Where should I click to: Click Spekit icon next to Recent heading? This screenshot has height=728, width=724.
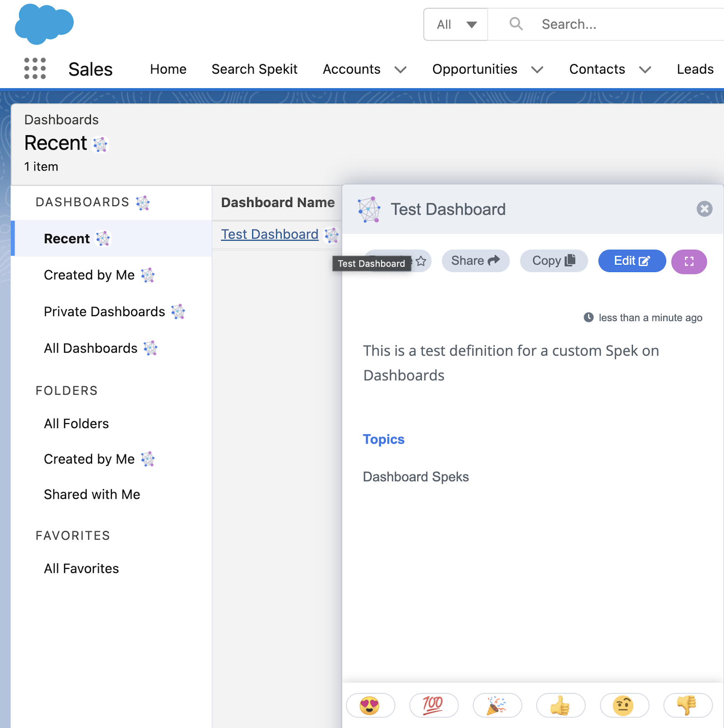100,145
